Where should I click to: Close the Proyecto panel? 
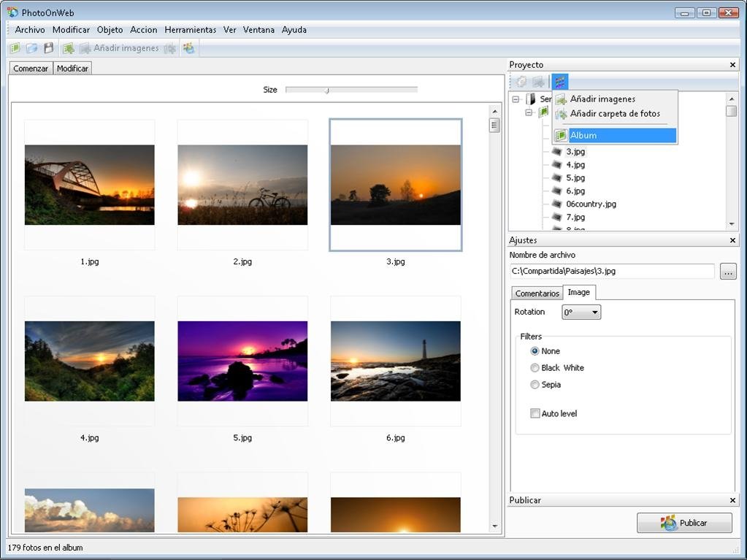(x=732, y=65)
